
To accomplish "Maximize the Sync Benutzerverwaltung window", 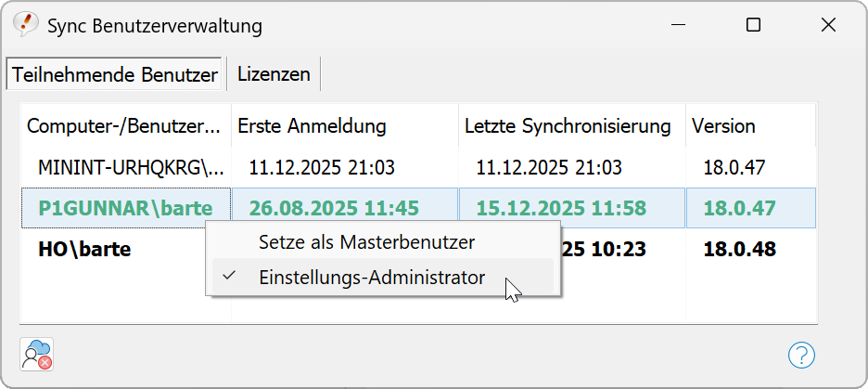I will coord(753,26).
